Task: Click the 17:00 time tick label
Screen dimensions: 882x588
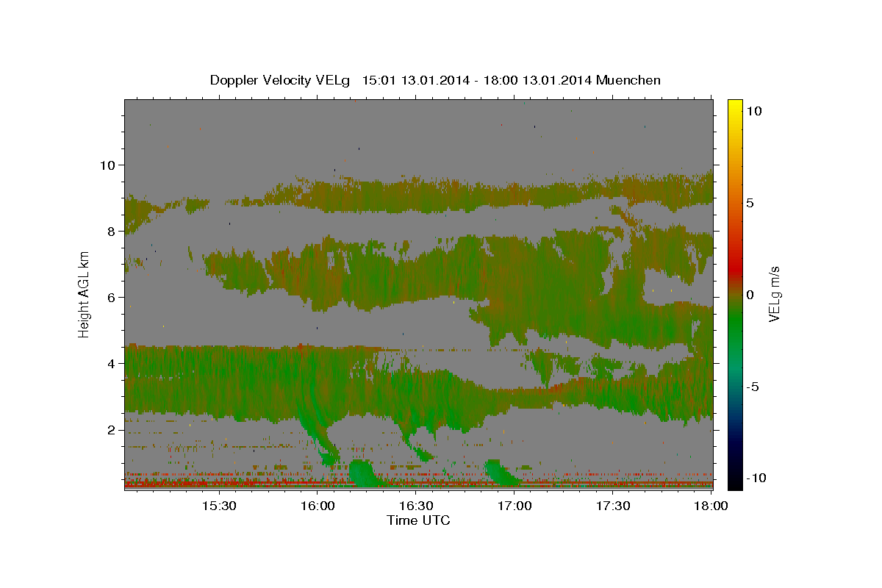Action: (x=514, y=506)
